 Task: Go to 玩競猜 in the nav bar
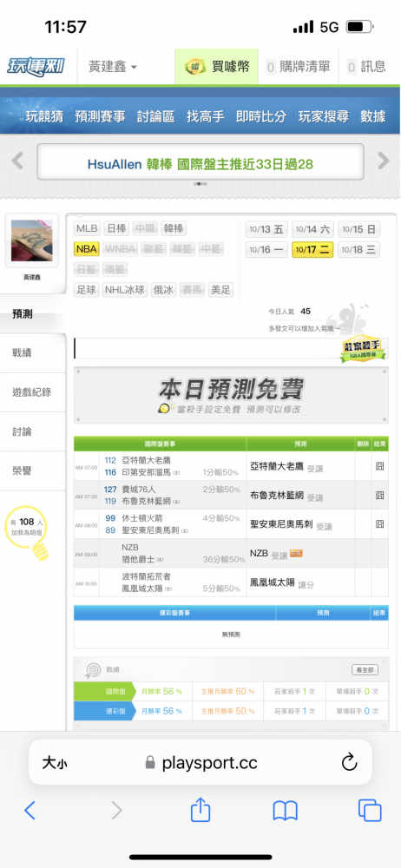click(45, 116)
